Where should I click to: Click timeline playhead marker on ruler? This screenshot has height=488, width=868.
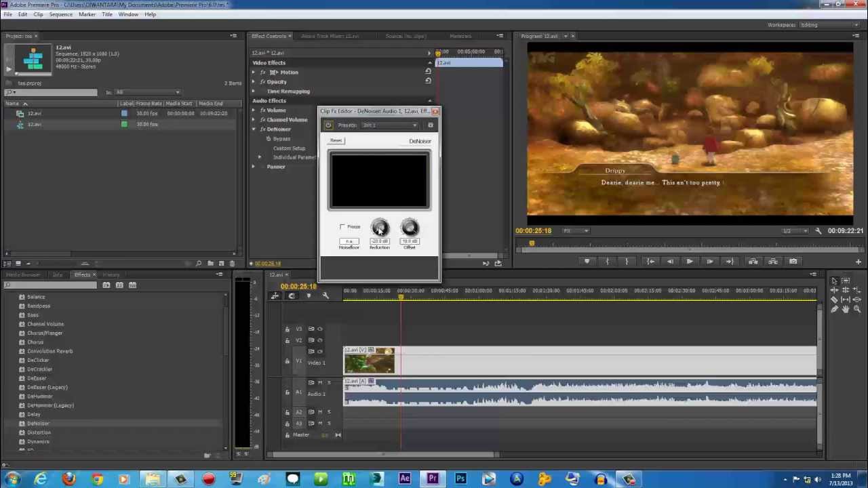click(401, 297)
